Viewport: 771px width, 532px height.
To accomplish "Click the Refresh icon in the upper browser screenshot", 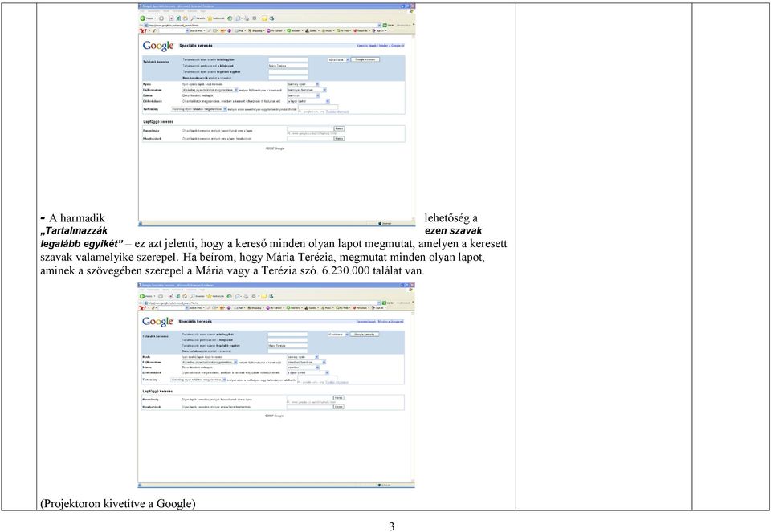I will click(177, 18).
